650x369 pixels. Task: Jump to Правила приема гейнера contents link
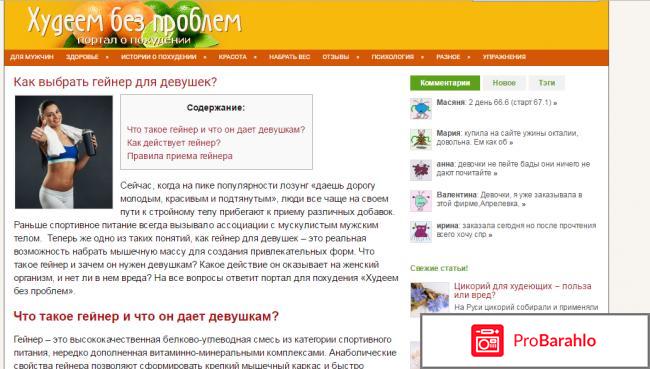coord(179,156)
